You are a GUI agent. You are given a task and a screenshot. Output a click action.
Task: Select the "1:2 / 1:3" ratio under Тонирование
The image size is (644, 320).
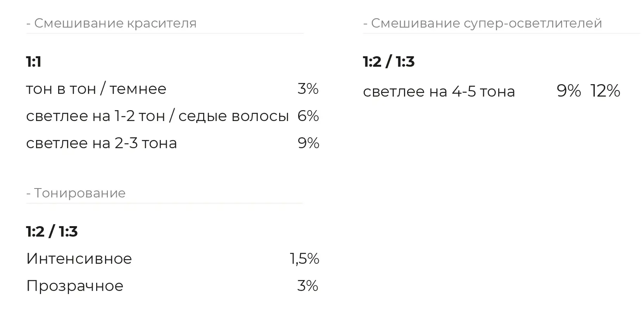[x=52, y=232]
